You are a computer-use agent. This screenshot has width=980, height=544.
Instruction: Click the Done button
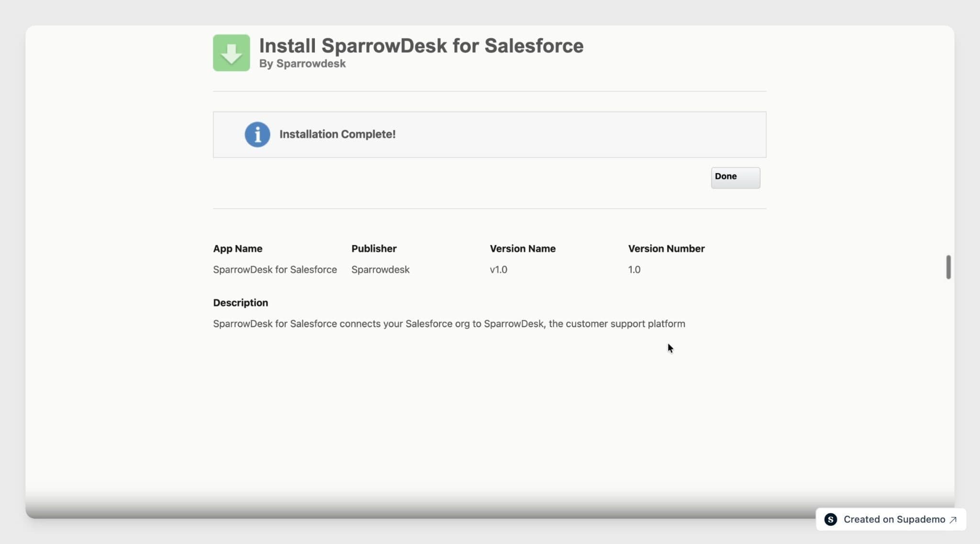coord(735,178)
